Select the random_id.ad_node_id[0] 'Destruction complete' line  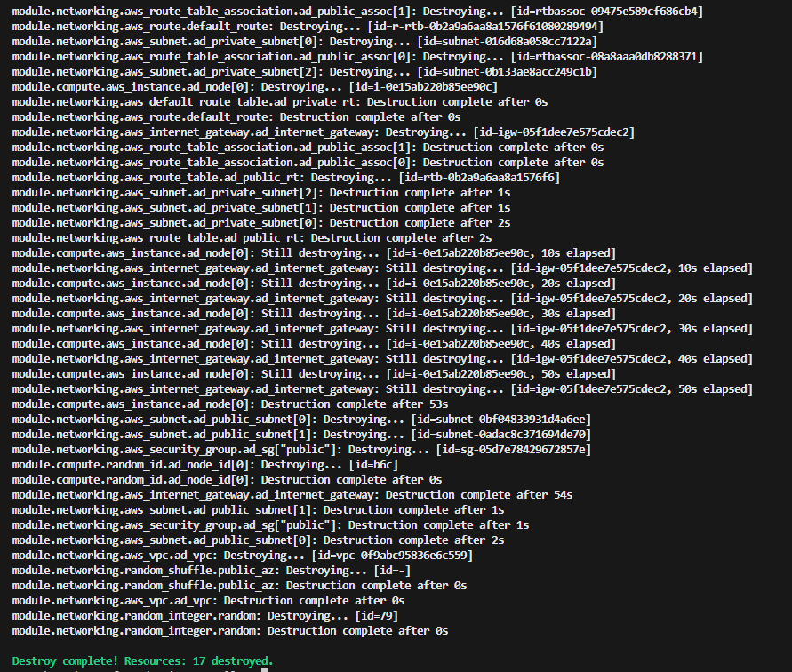[228, 480]
